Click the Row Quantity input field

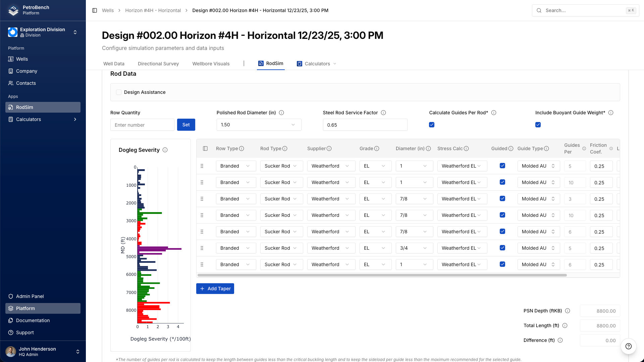(x=142, y=125)
